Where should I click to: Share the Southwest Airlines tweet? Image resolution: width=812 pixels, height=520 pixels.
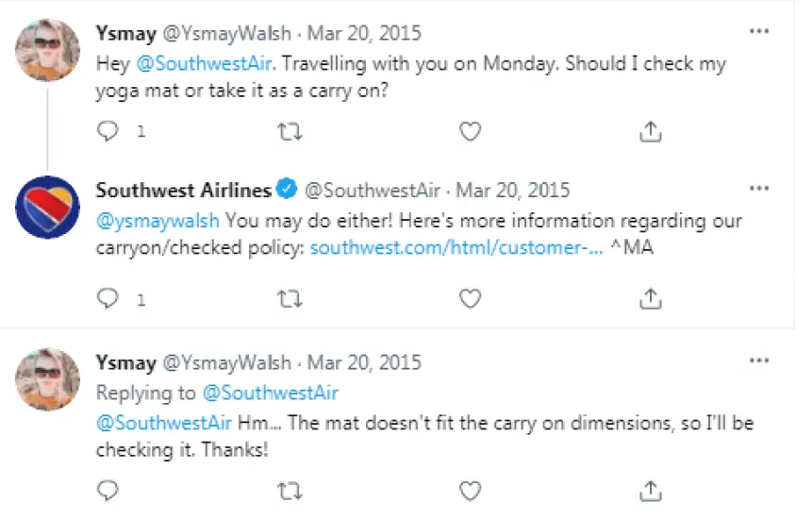(x=651, y=299)
